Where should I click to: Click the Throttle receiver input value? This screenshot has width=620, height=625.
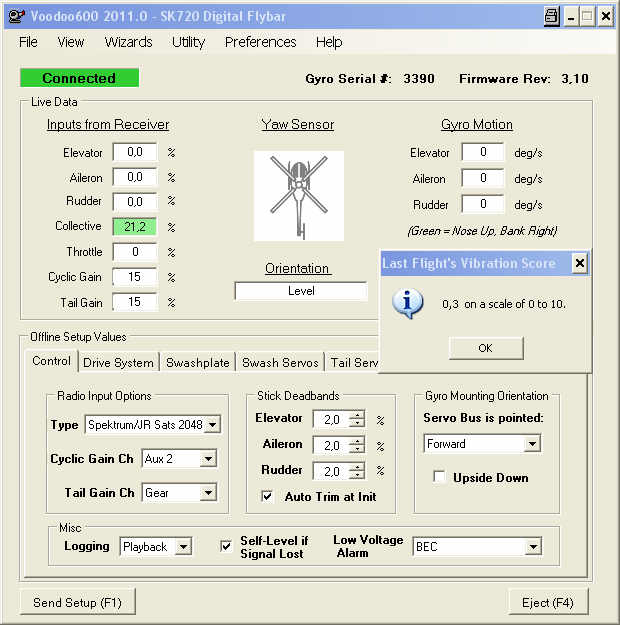point(135,252)
